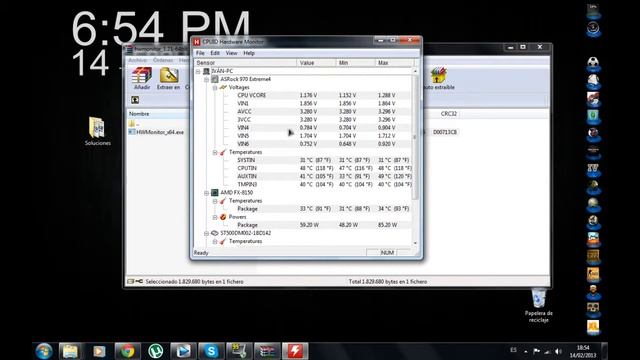Click the ES language indicator in tray
Screen dimensions: 640x360
(x=513, y=350)
